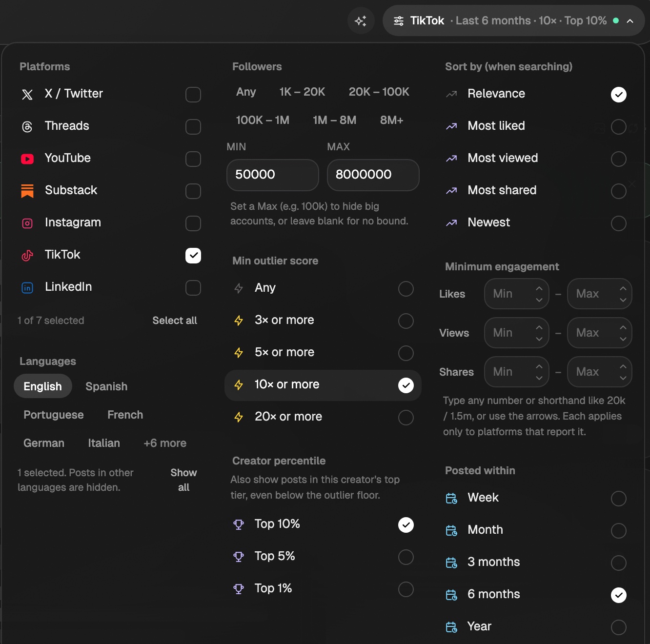Click the lightning icon beside 20× or more
This screenshot has width=650, height=644.
[x=239, y=417]
